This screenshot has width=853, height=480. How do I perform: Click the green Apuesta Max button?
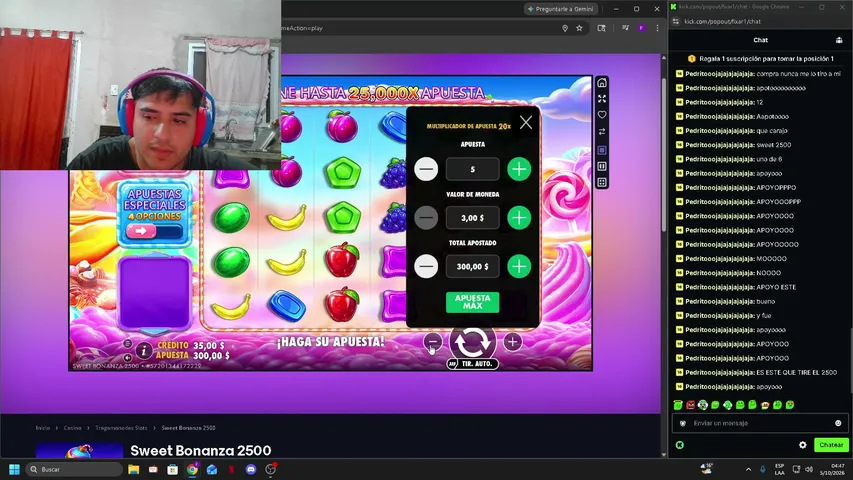coord(472,302)
